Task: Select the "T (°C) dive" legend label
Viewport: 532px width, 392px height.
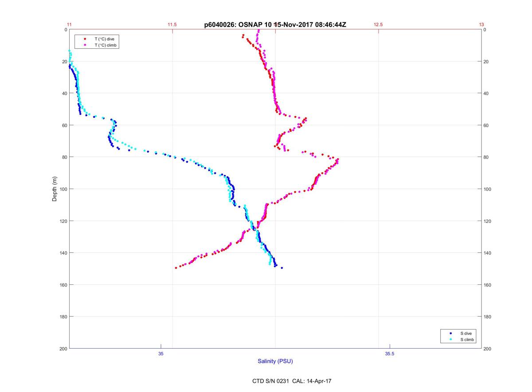Action: [x=104, y=39]
